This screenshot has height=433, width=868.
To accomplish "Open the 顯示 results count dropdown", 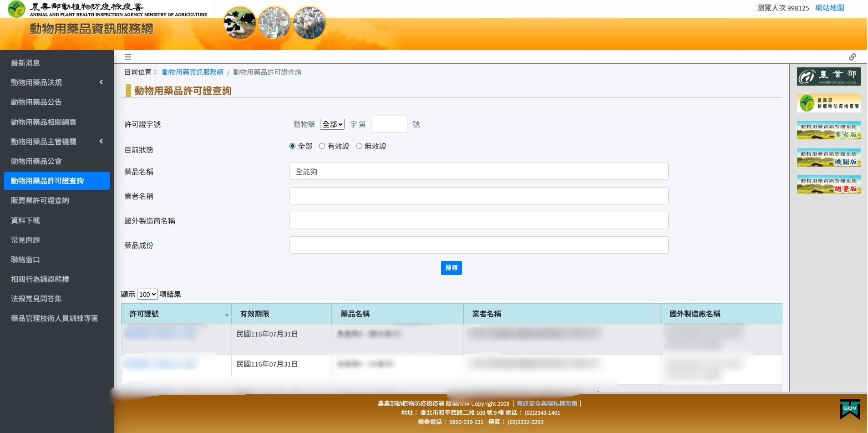I will (x=146, y=294).
